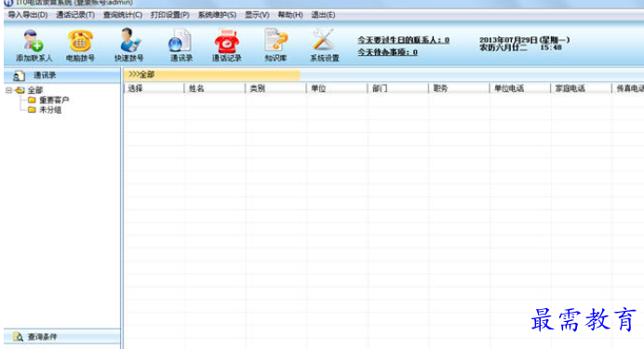Screen dimensions: 644x349
Task: Click the 选择 column header
Action: [154, 88]
